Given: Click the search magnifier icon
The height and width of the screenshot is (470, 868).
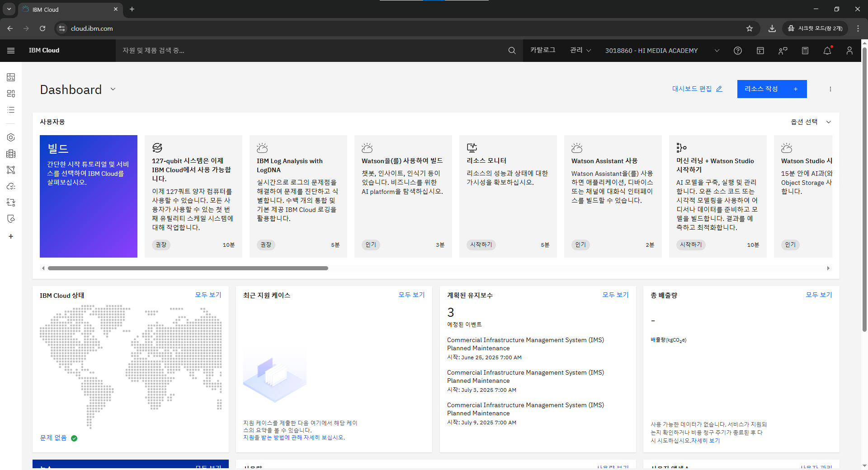Looking at the screenshot, I should click(512, 51).
